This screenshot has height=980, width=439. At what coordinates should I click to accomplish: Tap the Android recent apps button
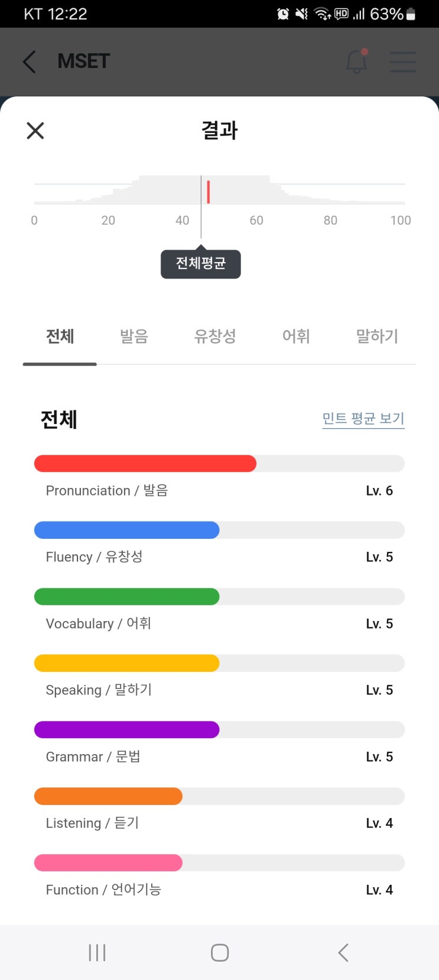pos(97,952)
